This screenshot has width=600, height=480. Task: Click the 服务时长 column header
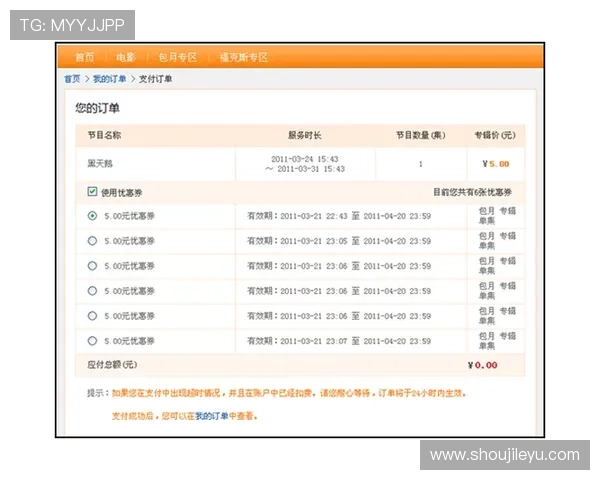305,135
